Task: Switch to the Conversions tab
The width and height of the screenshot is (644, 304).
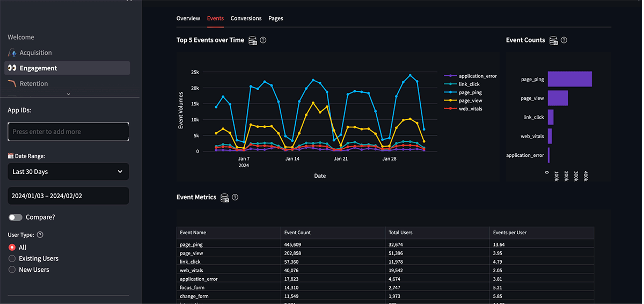Action: [x=246, y=18]
